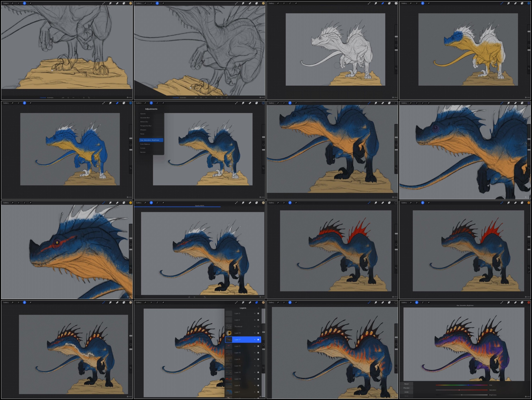
Task: Select the S-shaped Selection icon above the Adjustments menu
Action: [x=157, y=103]
